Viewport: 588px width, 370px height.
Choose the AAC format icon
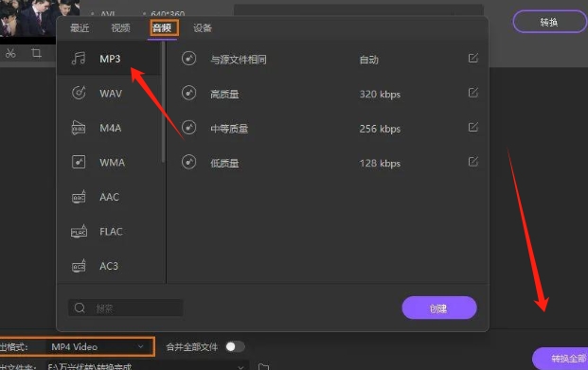pos(79,197)
